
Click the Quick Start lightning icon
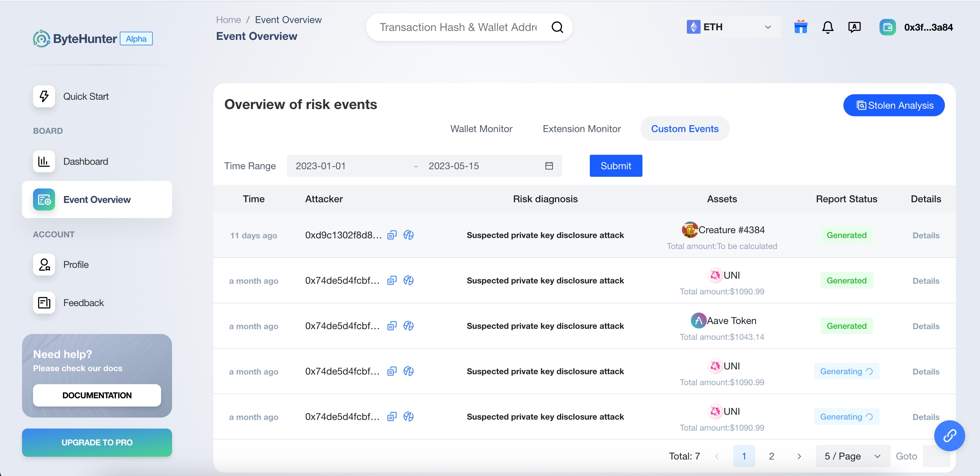[x=44, y=96]
